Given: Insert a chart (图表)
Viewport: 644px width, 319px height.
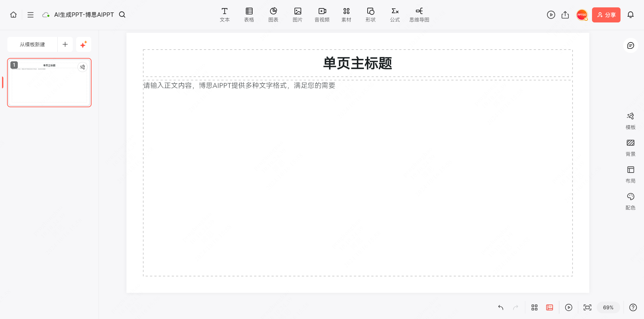Looking at the screenshot, I should coord(273,15).
